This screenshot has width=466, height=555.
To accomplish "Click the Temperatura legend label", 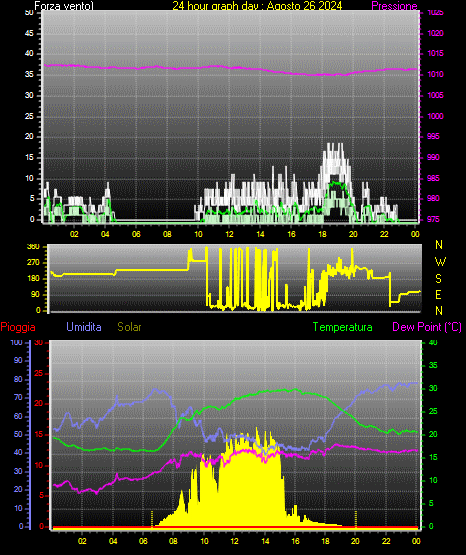I will pos(342,327).
